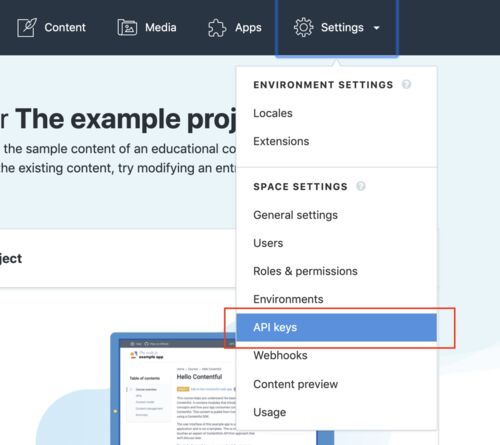500x445 pixels.
Task: Open the Media tab
Action: coord(147,27)
